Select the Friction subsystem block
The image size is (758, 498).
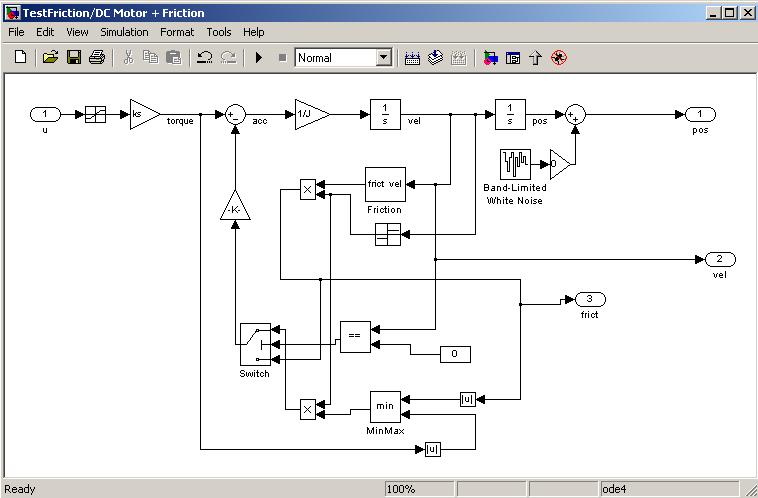pyautogui.click(x=385, y=184)
